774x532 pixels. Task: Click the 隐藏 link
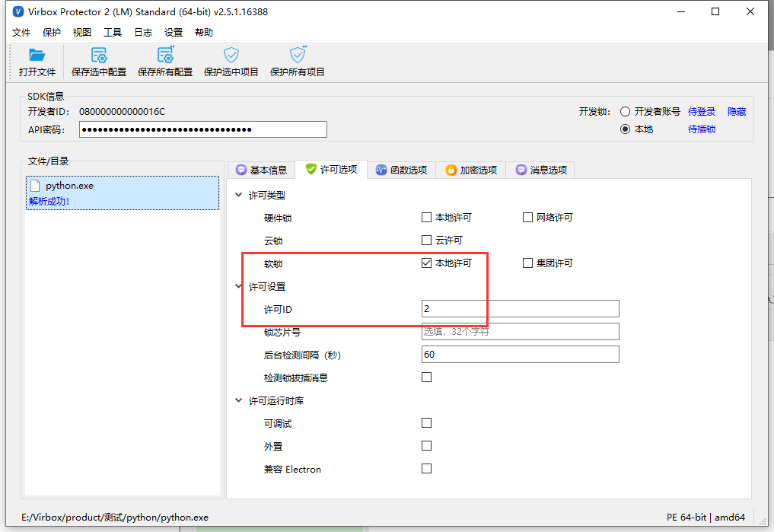click(x=737, y=112)
